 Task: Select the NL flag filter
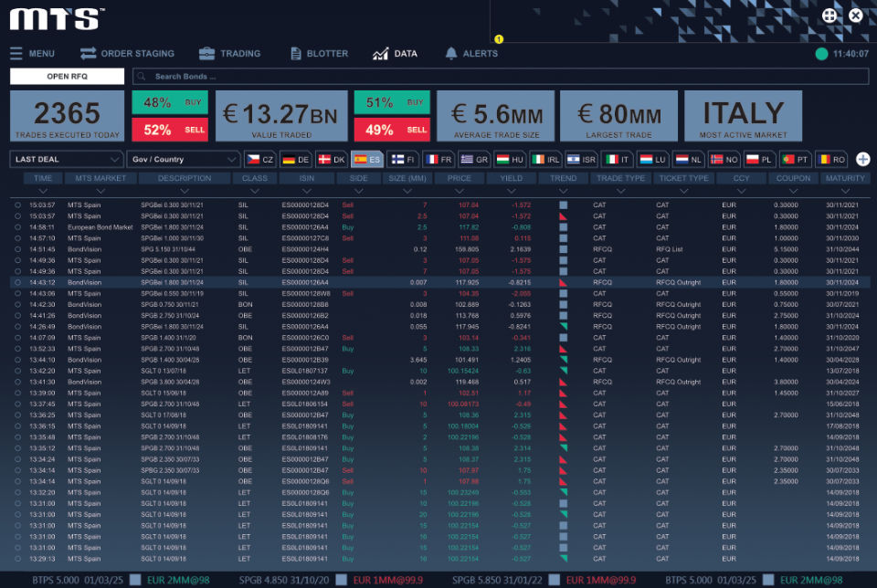(x=687, y=159)
